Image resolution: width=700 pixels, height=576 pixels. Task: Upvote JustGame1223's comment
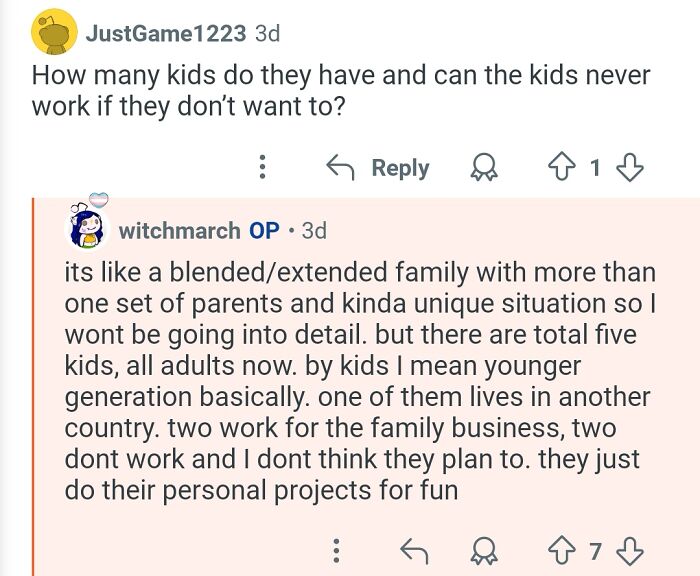(562, 167)
